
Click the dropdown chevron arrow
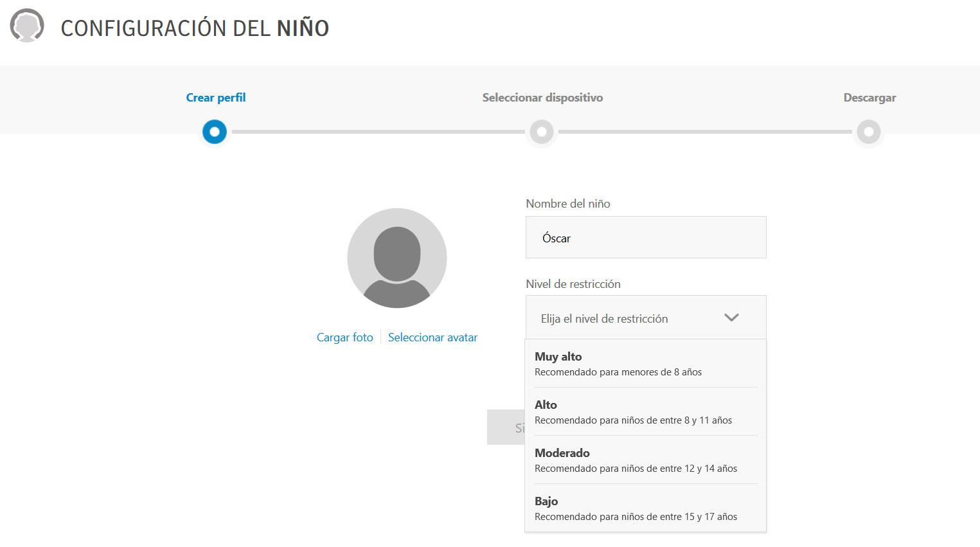731,318
